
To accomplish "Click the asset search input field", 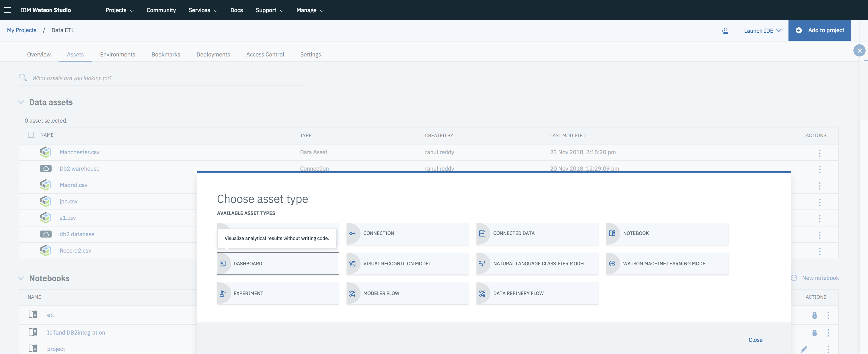I will pyautogui.click(x=168, y=78).
